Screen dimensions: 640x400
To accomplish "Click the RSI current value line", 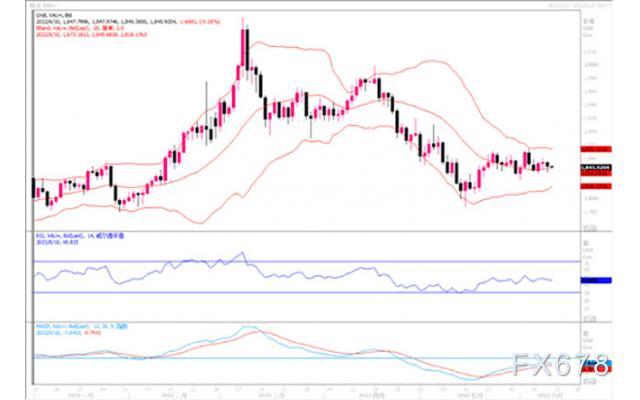I will (x=57, y=242).
